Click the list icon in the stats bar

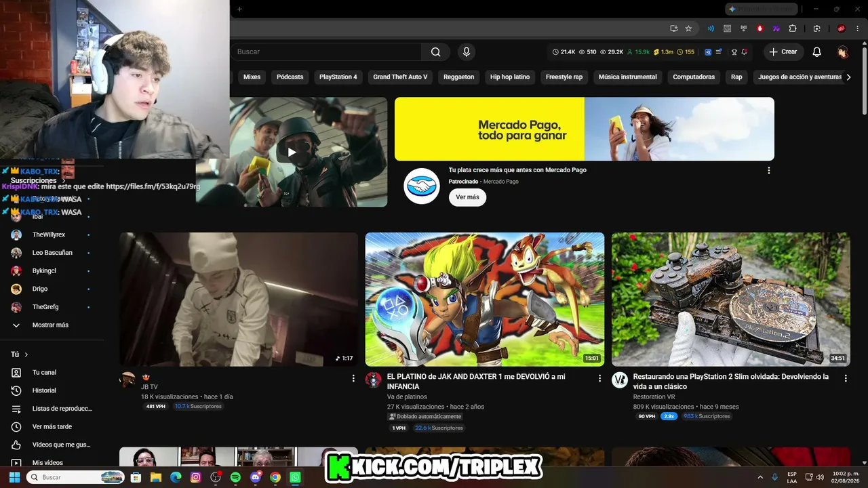pyautogui.click(x=719, y=52)
